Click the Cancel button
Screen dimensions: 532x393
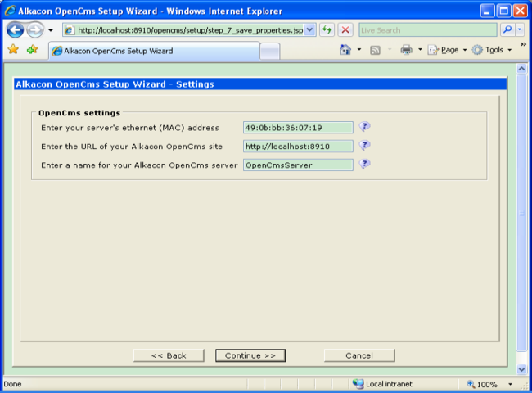[359, 355]
